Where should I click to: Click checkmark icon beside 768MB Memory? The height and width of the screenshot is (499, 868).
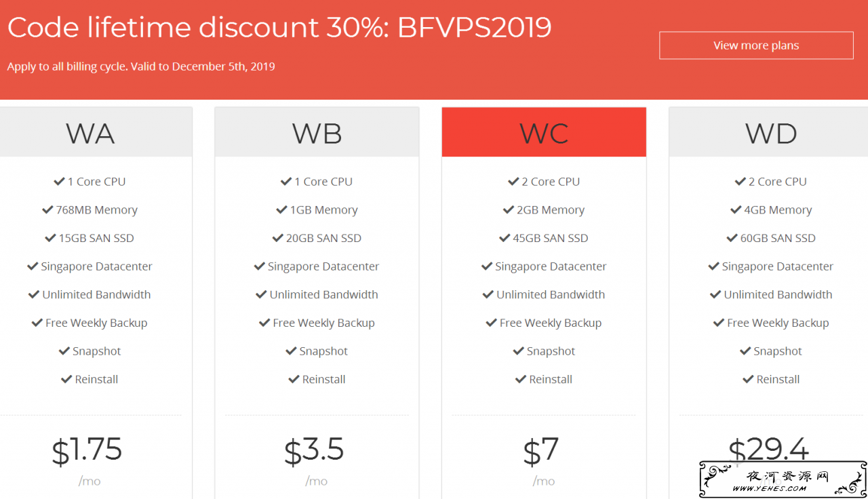tap(47, 210)
